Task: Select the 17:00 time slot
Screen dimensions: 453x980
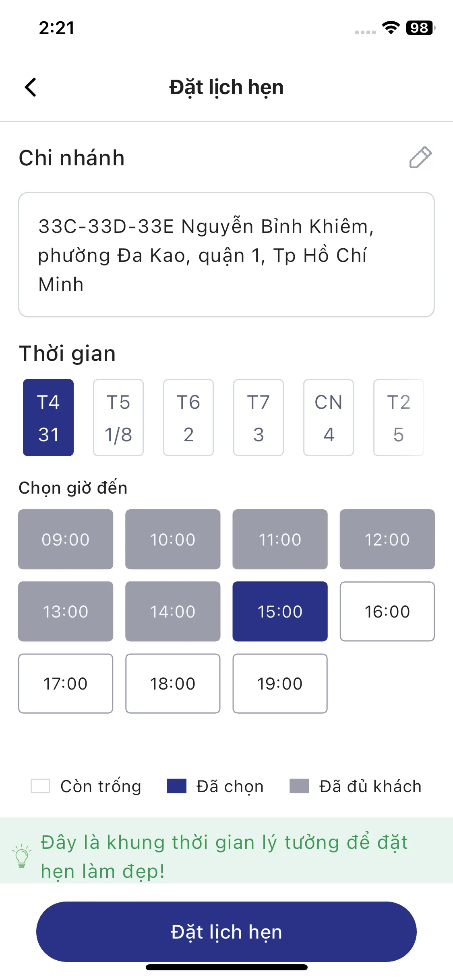Action: pos(66,684)
